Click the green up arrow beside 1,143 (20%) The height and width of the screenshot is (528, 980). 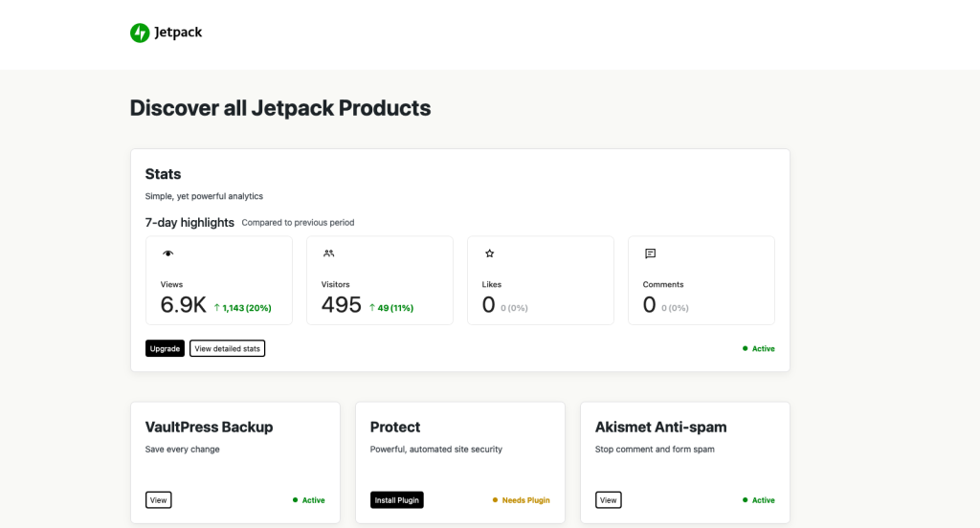point(216,308)
